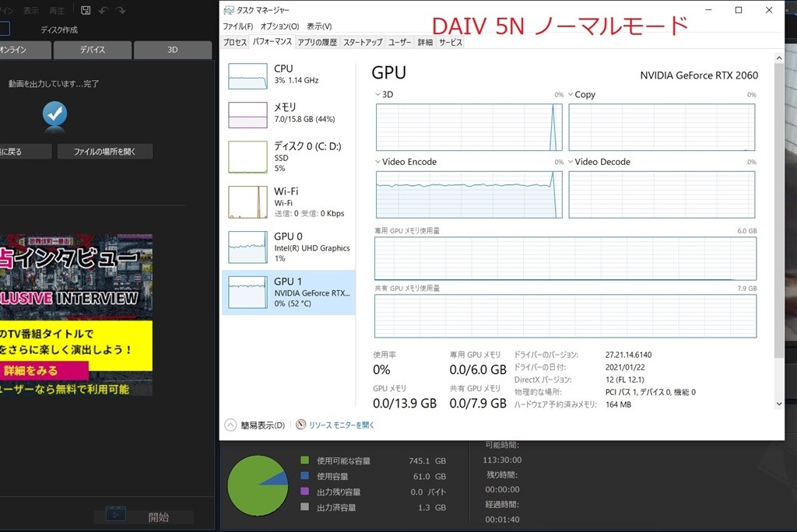This screenshot has width=797, height=532.
Task: Click the Task Manager title bar icon
Action: tap(229, 10)
